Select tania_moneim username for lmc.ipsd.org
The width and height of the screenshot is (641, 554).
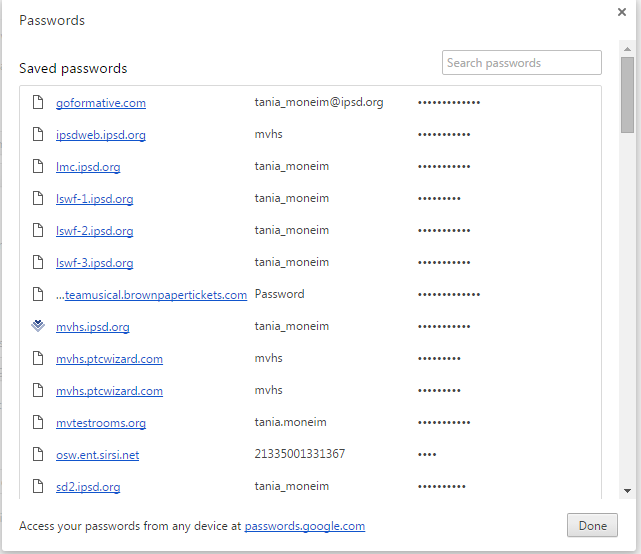[292, 166]
